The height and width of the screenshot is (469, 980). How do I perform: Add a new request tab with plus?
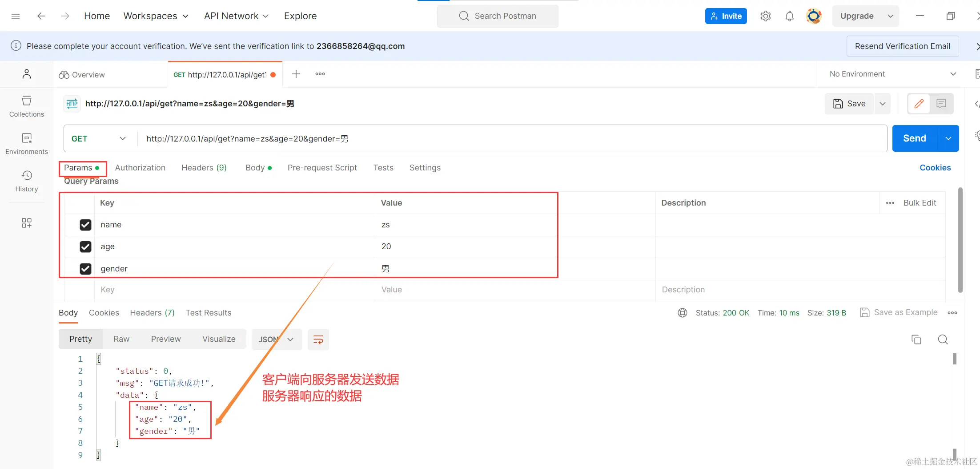[x=296, y=74]
